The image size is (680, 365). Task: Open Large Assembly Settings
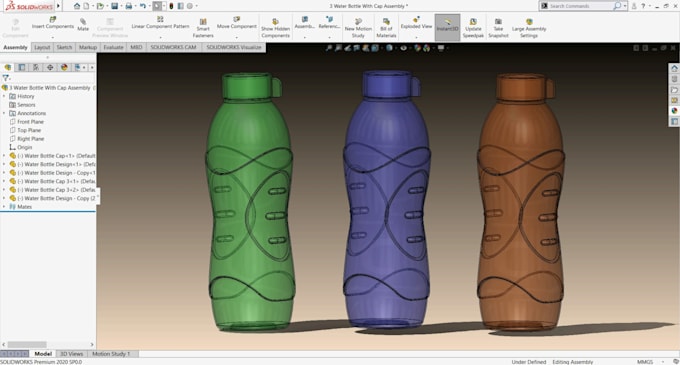[529, 28]
